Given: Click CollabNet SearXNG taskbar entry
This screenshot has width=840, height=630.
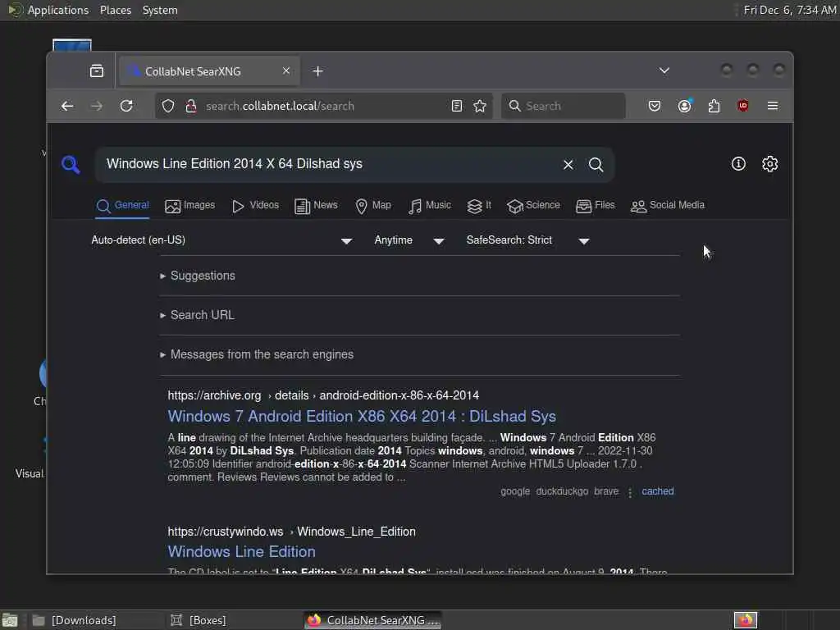Looking at the screenshot, I should pos(373,620).
